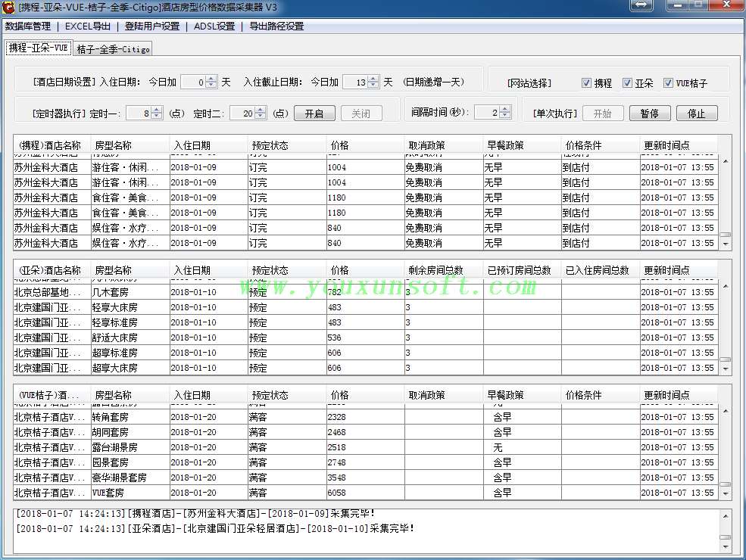The height and width of the screenshot is (560, 746).
Task: Click the 已预订房间总数 column header
Action: tap(522, 270)
